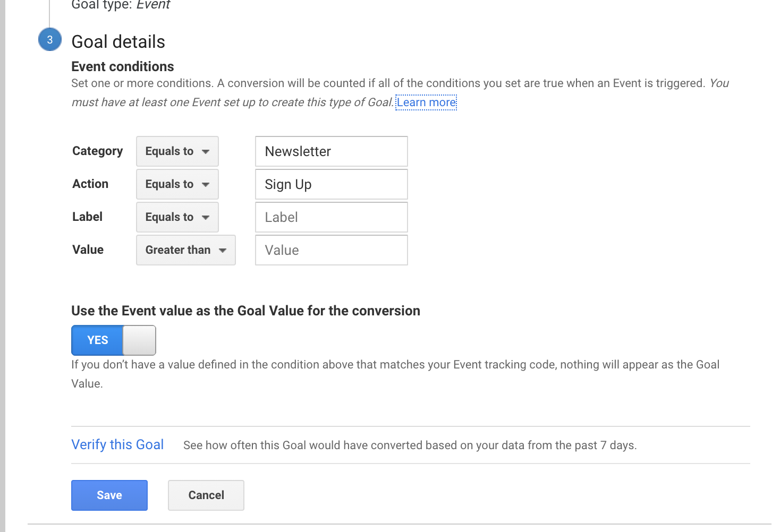Image resolution: width=780 pixels, height=532 pixels.
Task: Click the empty Value text field
Action: [331, 250]
